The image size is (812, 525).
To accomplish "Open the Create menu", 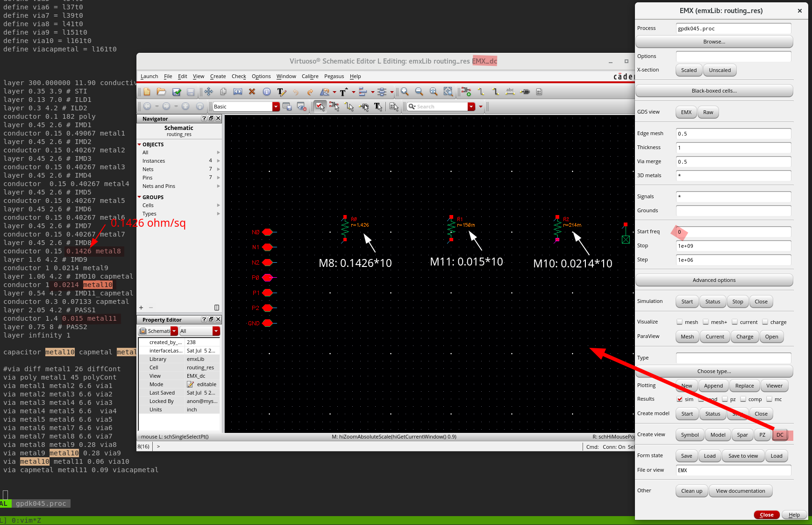I will 218,76.
